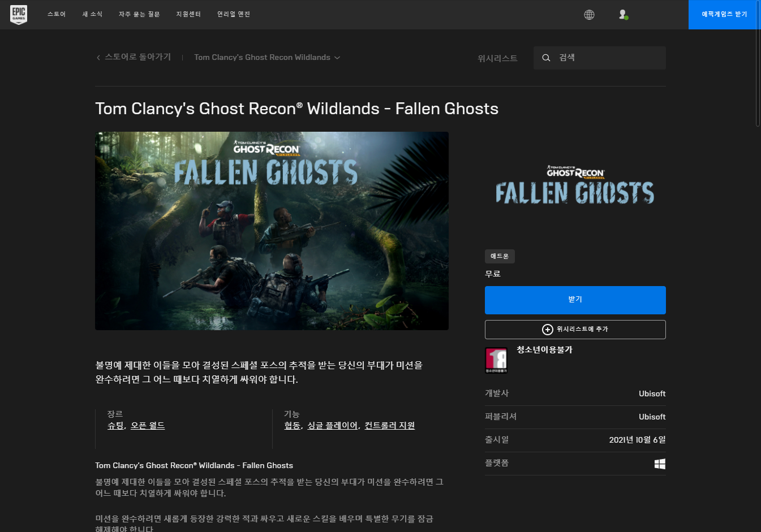The height and width of the screenshot is (532, 761).
Task: Click the Fallen Ghosts hero artwork image
Action: 272,231
